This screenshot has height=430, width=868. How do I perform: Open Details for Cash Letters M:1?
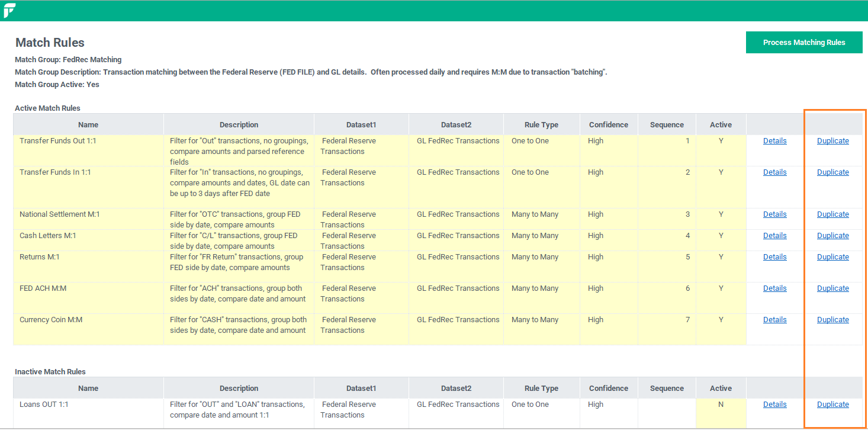click(774, 236)
